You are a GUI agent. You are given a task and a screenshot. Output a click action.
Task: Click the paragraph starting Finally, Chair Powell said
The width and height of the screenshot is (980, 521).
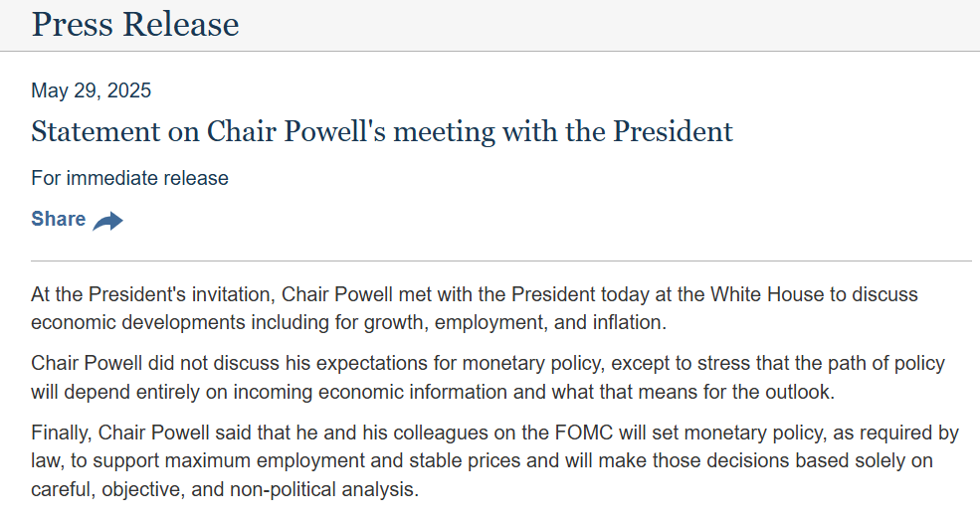tap(495, 461)
